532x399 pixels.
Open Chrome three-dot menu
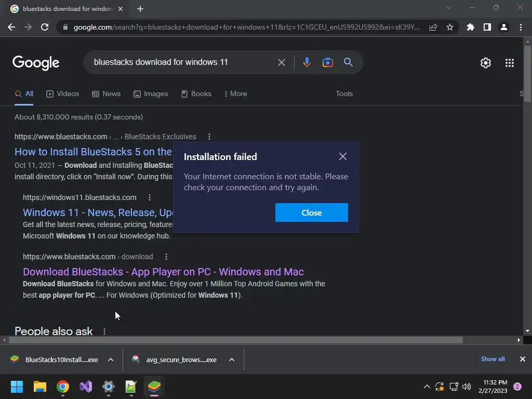(x=521, y=27)
